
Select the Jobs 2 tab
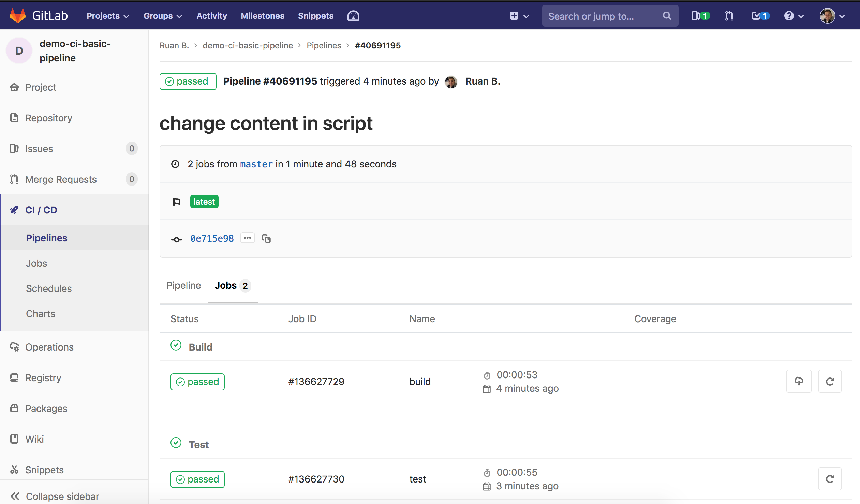point(232,286)
